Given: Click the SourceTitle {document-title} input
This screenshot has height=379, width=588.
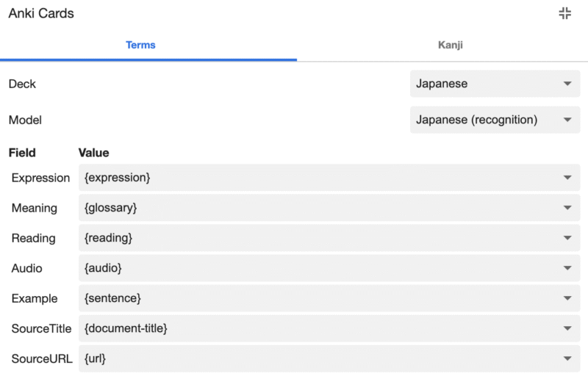Looking at the screenshot, I should tap(316, 328).
